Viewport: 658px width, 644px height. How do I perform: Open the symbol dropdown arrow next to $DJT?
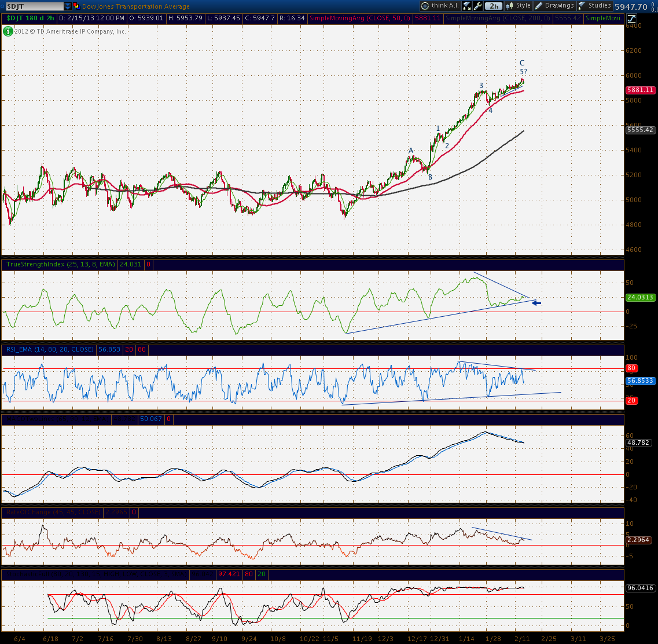[x=68, y=6]
